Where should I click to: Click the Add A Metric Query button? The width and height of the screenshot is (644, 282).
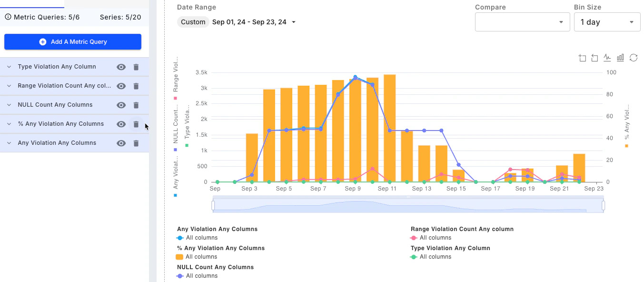73,42
